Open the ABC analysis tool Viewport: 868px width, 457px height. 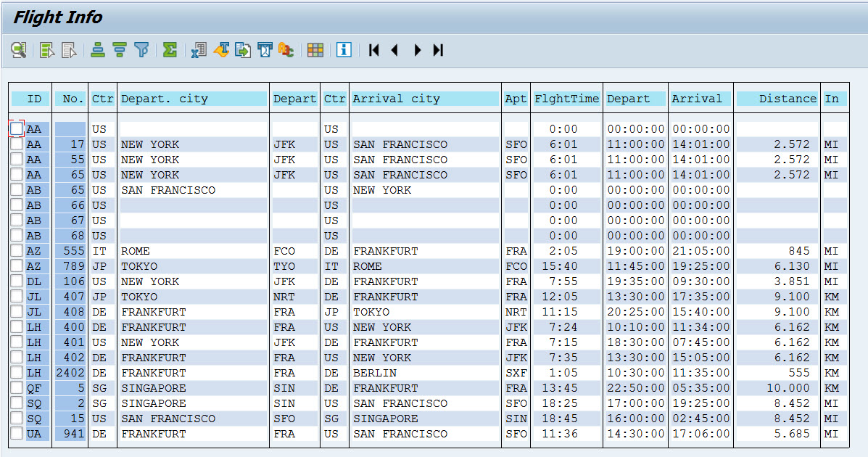(286, 50)
